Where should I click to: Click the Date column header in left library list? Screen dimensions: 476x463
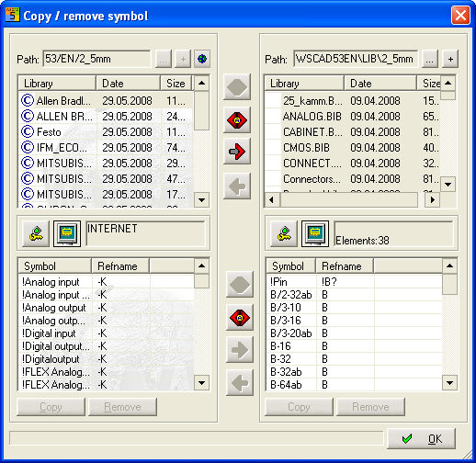(x=128, y=84)
